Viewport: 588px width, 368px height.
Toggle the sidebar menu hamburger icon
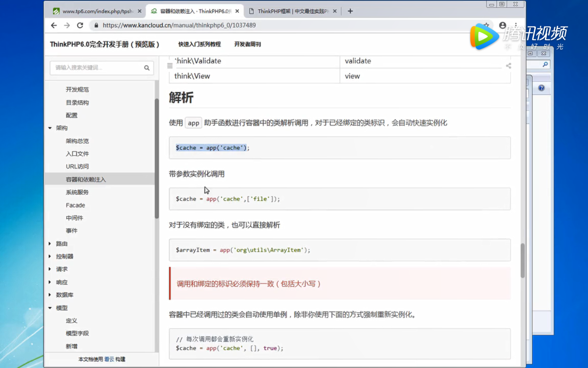click(x=170, y=66)
